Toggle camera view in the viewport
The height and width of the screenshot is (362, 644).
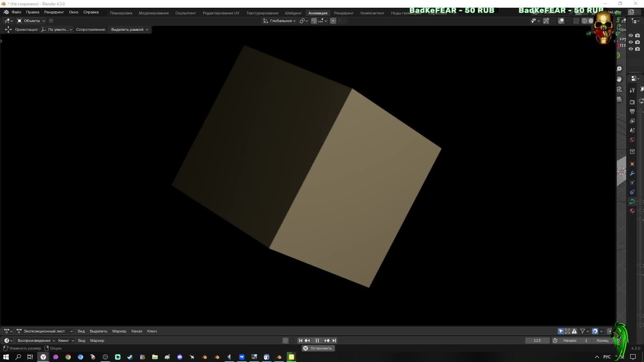(x=619, y=89)
